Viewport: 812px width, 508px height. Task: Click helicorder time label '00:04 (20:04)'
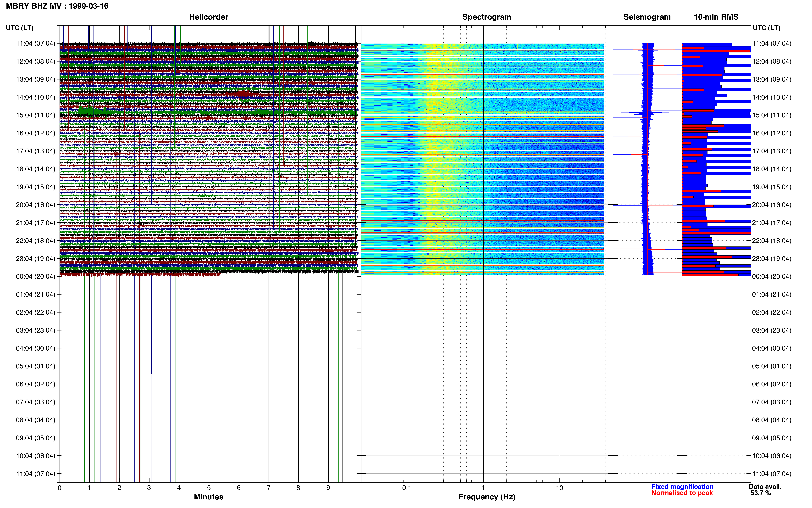36,277
